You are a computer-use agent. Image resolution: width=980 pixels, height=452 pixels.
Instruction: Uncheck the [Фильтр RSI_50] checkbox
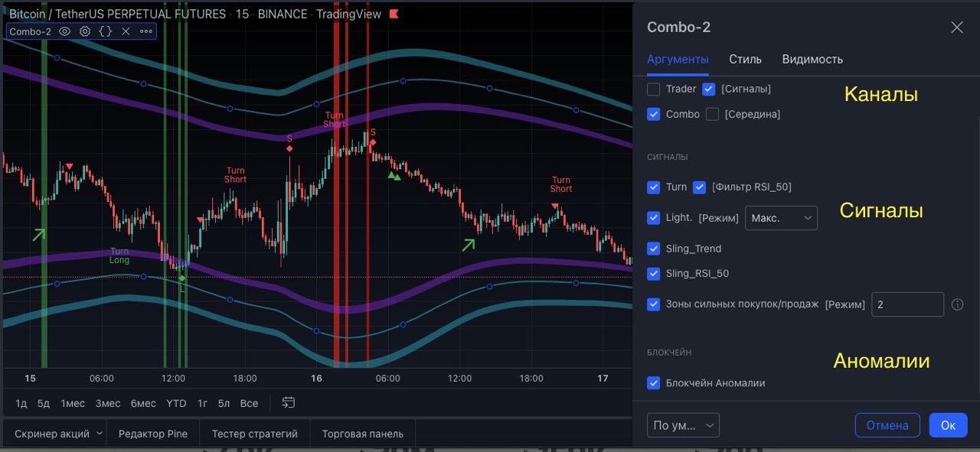coord(699,187)
